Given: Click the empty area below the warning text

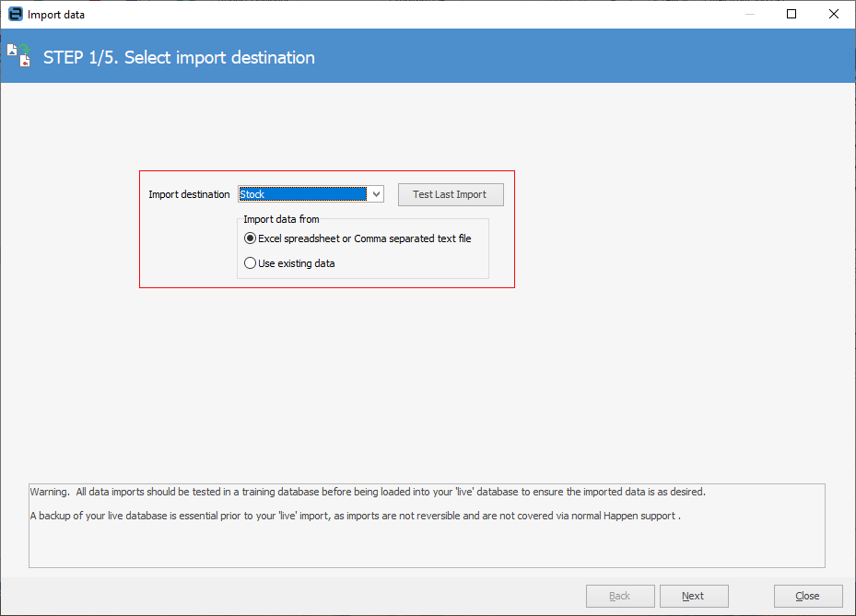Looking at the screenshot, I should 427,547.
